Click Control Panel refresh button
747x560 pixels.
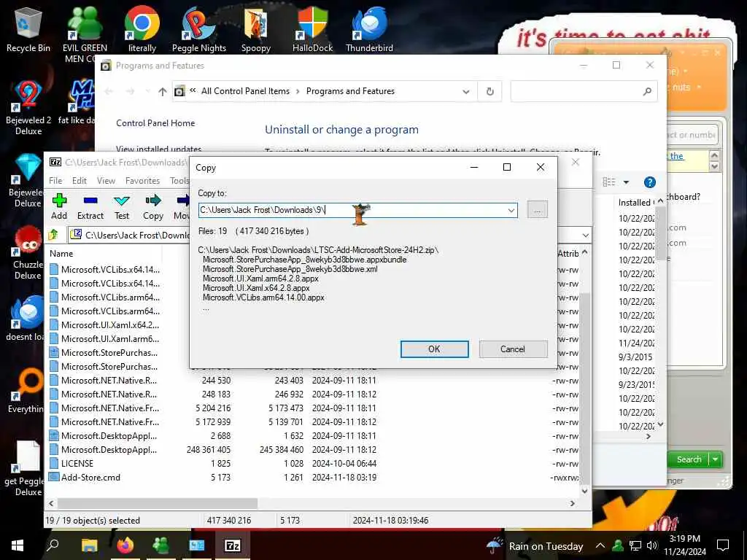tap(489, 91)
